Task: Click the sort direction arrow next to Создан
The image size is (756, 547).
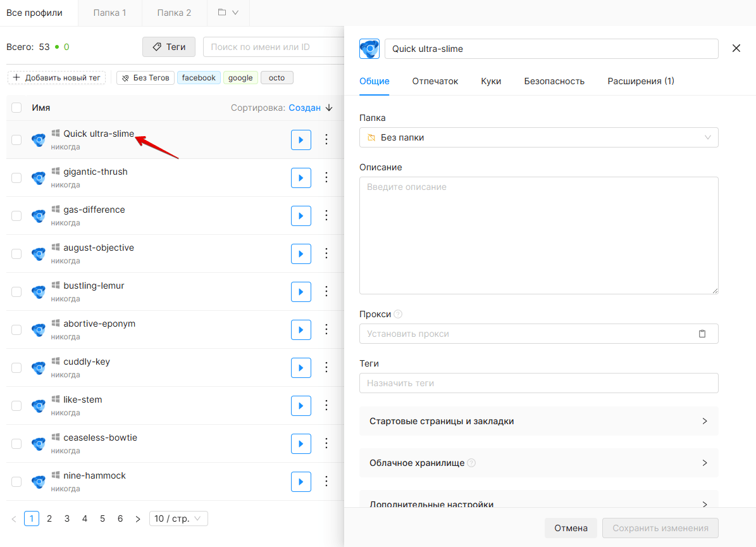Action: (x=330, y=108)
